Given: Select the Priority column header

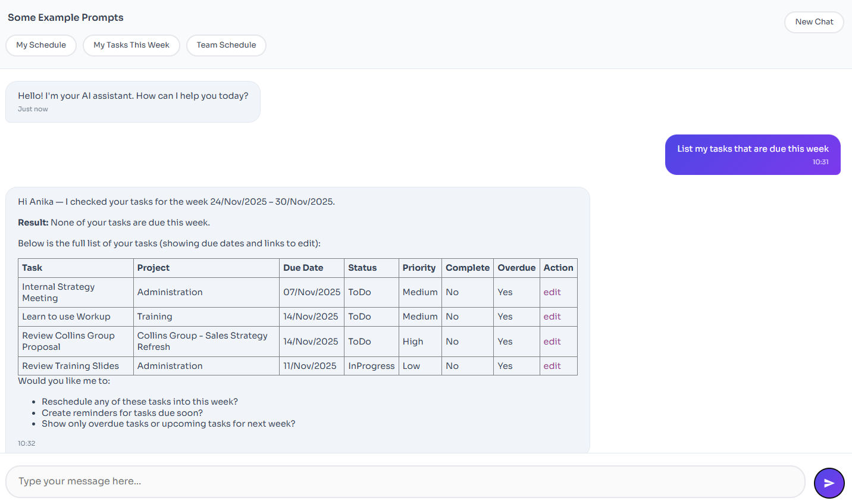Looking at the screenshot, I should click(x=419, y=268).
